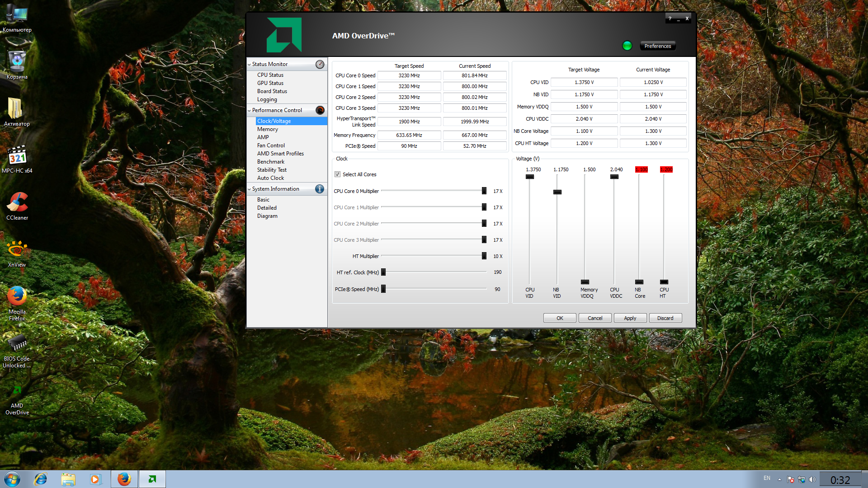Click the System Information blue info icon
The image size is (868, 488).
(320, 189)
